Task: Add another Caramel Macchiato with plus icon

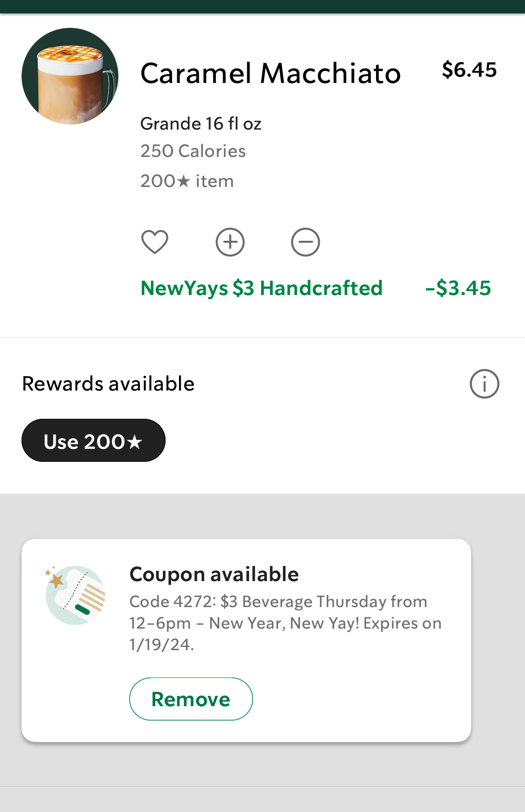Action: (230, 242)
